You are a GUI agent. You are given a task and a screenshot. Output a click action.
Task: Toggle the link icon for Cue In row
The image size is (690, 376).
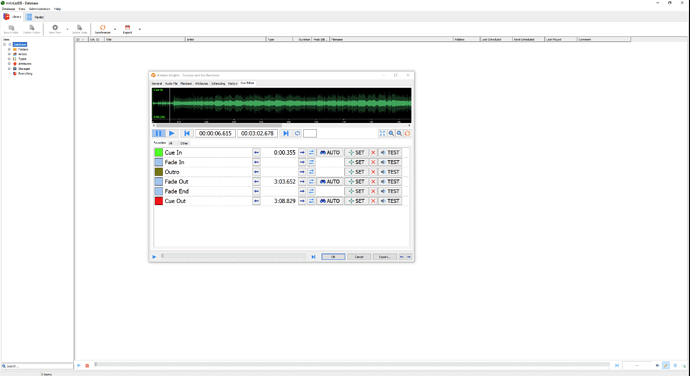click(x=311, y=152)
